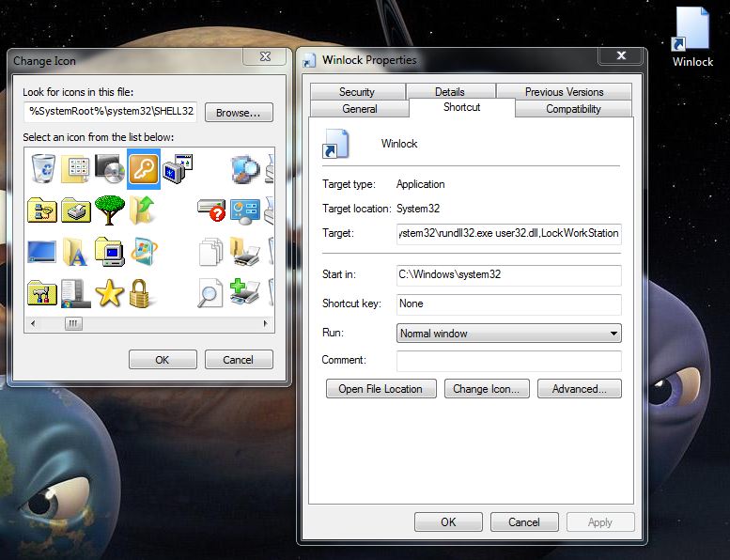Select the fonts folder letter A icon
The width and height of the screenshot is (730, 560).
pyautogui.click(x=75, y=252)
